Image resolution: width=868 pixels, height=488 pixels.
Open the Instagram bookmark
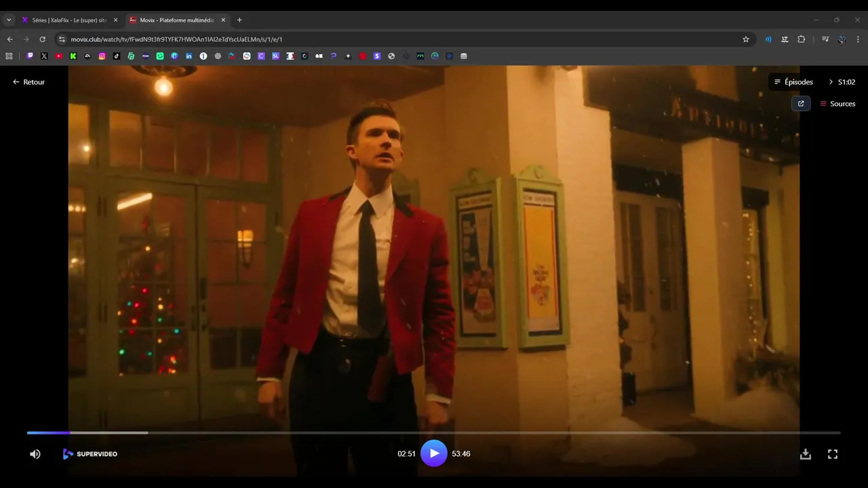click(x=102, y=56)
